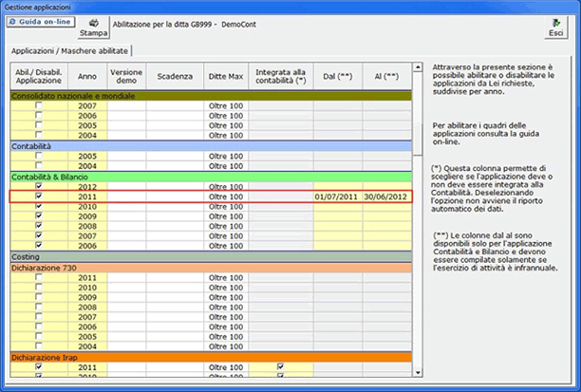Click the Ditte Max column header
The image size is (581, 392).
226,76
